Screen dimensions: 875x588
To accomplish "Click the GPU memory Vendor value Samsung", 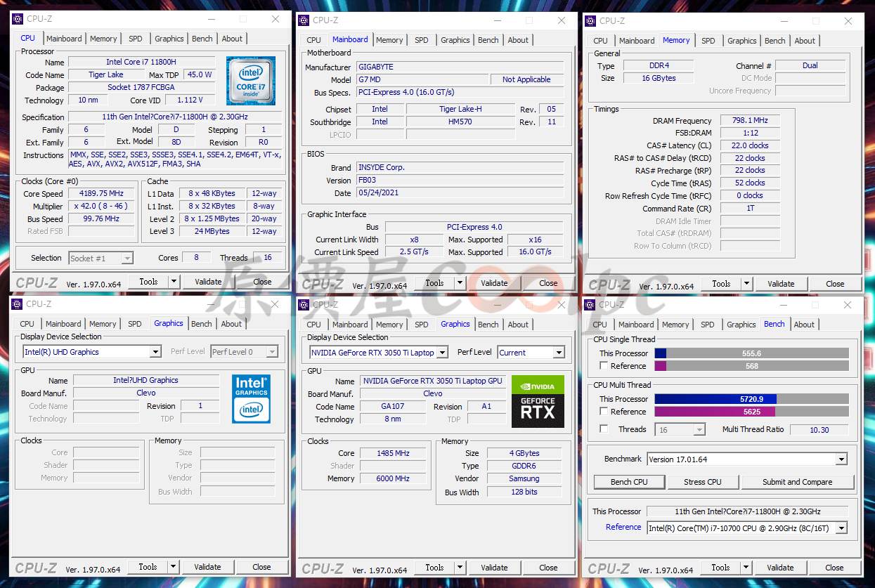I will coord(524,479).
